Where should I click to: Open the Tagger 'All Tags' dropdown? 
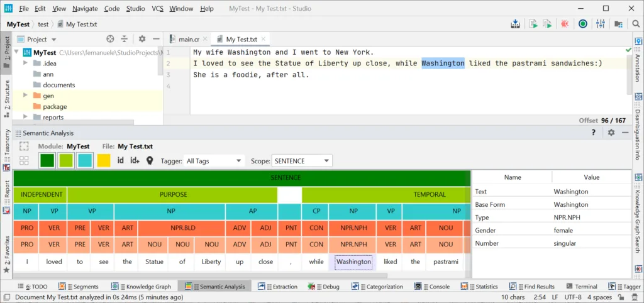(x=213, y=161)
